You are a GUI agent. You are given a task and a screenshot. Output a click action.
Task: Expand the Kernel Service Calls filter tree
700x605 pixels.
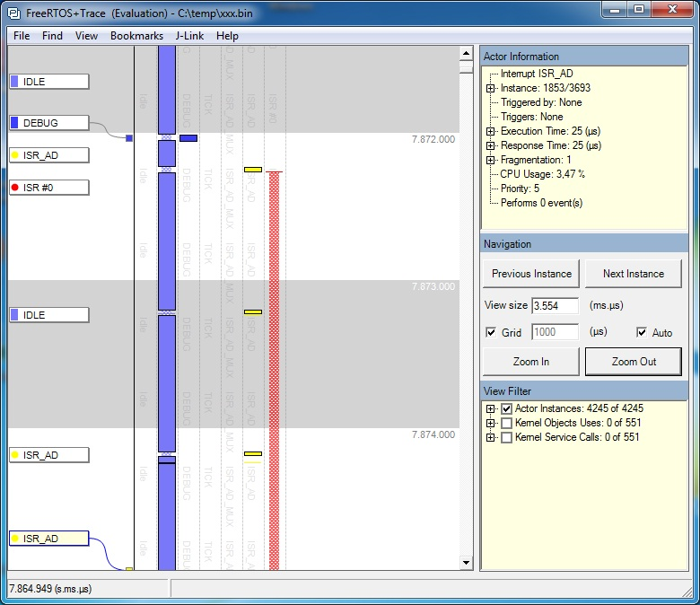490,437
